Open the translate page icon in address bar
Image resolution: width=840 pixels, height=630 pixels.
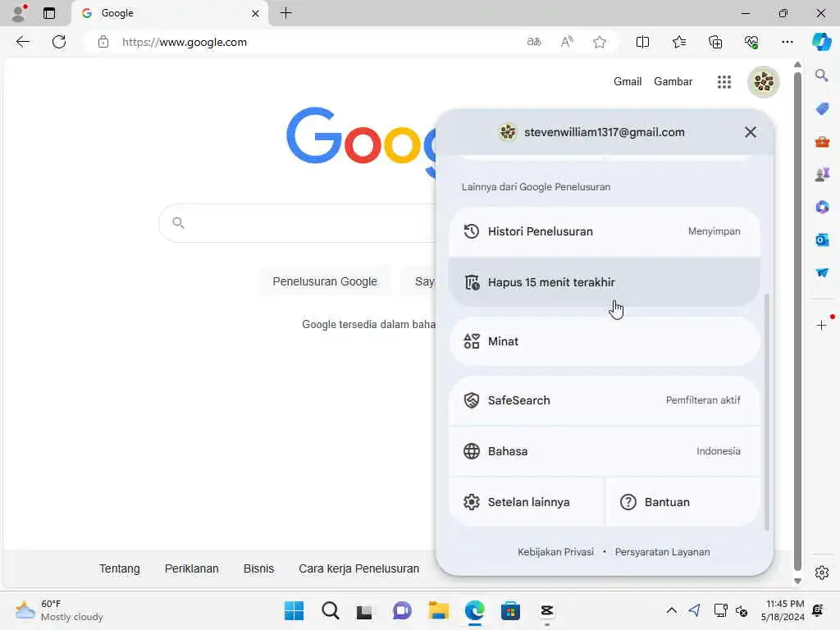click(x=533, y=42)
